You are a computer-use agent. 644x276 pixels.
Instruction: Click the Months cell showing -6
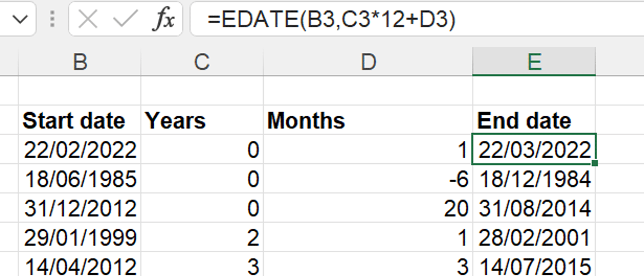(368, 179)
